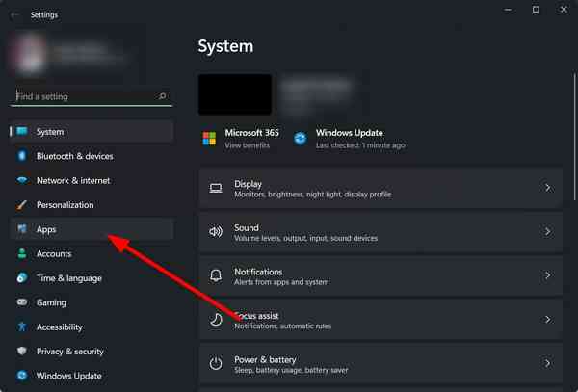Open the Privacy & security shield icon
Screen dimensions: 578x392
click(x=21, y=352)
